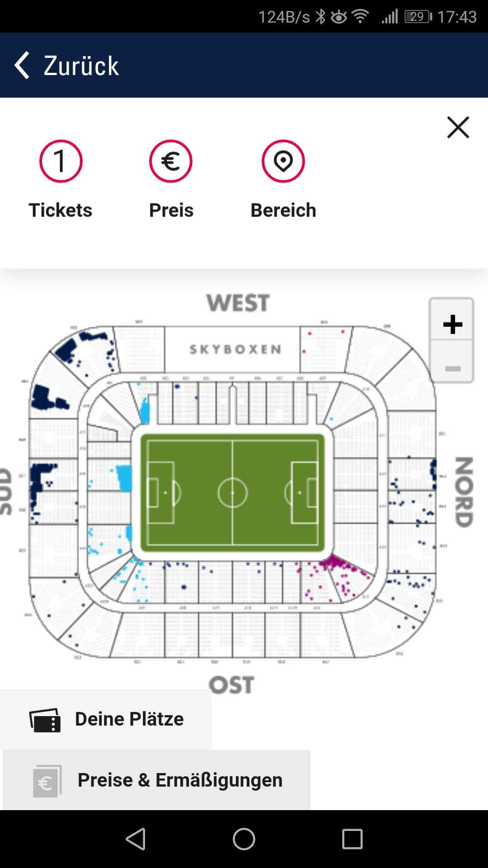Tap the Zurück back arrow
Viewport: 488px width, 868px height.
tap(22, 65)
